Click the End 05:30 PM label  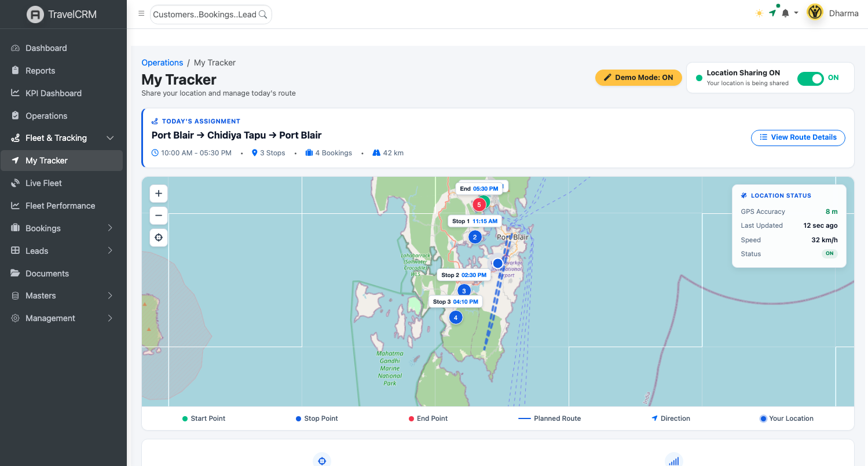click(479, 189)
